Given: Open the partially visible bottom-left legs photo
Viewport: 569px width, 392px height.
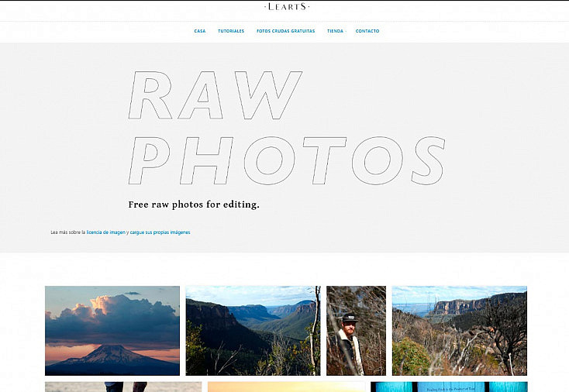Looking at the screenshot, I should (123, 387).
